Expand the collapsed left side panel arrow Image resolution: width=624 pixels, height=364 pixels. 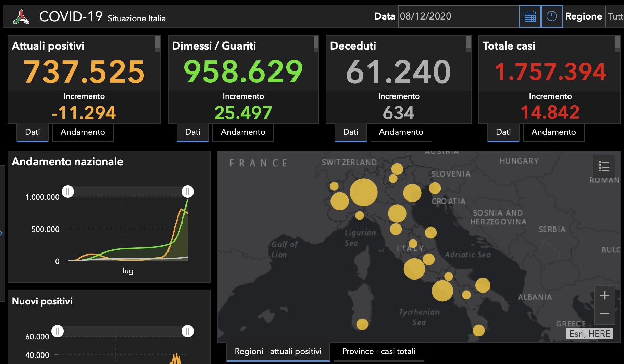[1, 233]
